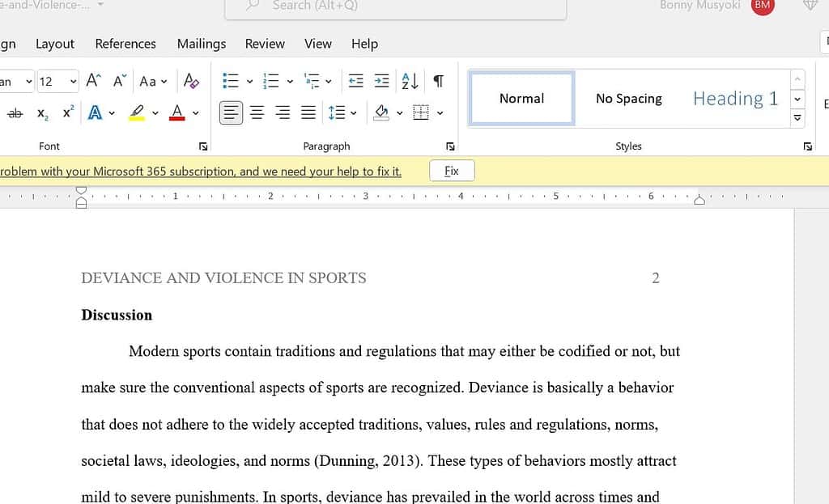Apply paragraph shading paint bucket

coord(381,112)
